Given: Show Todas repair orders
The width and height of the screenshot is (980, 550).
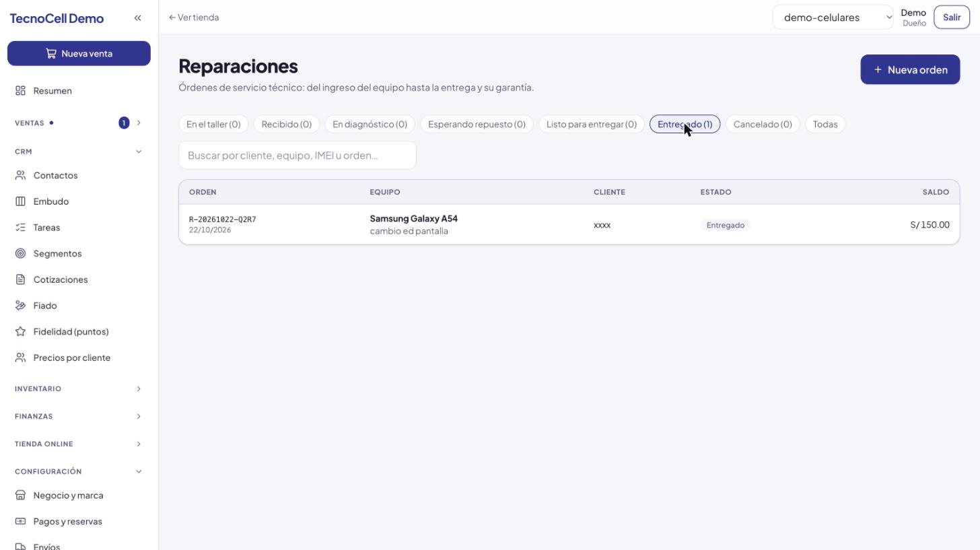Looking at the screenshot, I should [x=825, y=125].
